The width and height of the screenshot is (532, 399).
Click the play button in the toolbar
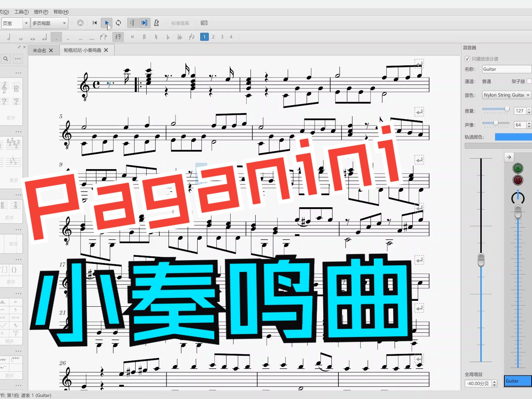tap(107, 23)
